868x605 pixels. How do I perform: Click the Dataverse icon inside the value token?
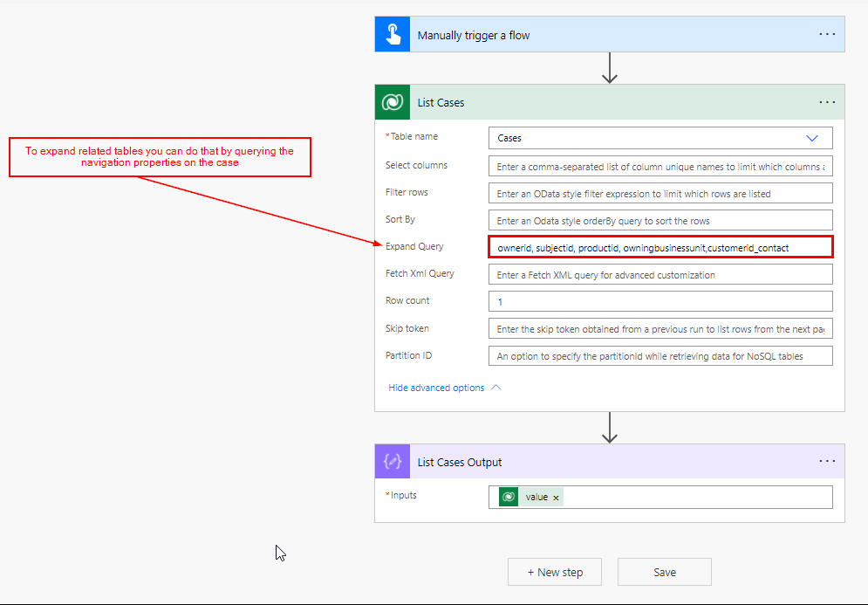tap(508, 495)
